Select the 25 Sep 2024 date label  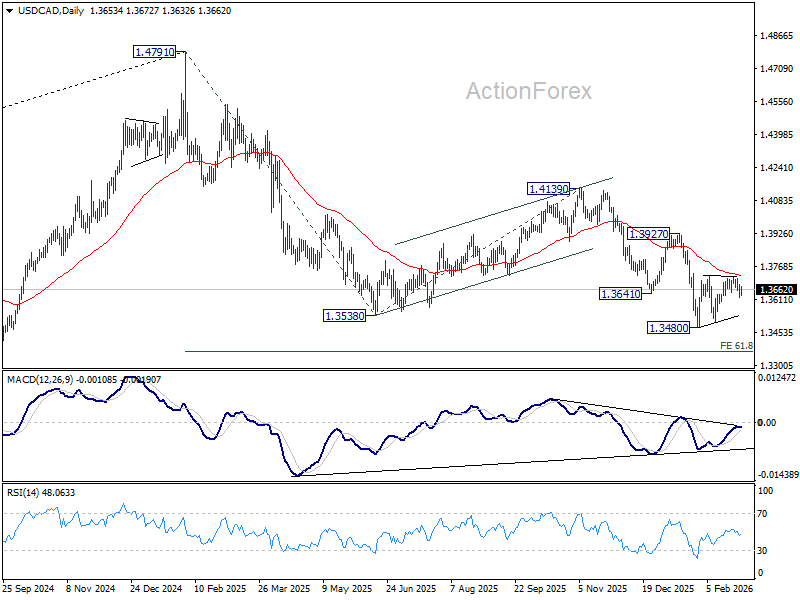(29, 588)
